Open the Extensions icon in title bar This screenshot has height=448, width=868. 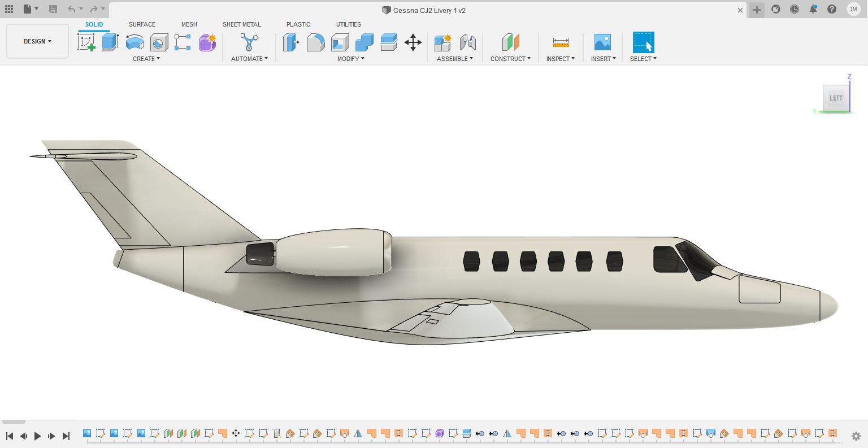[x=776, y=9]
